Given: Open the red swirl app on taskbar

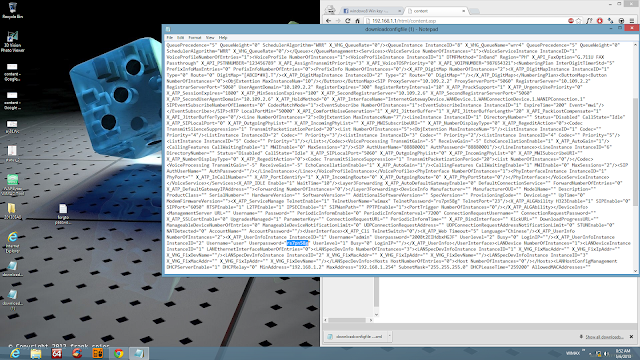Looking at the screenshot, I should pos(77,353).
